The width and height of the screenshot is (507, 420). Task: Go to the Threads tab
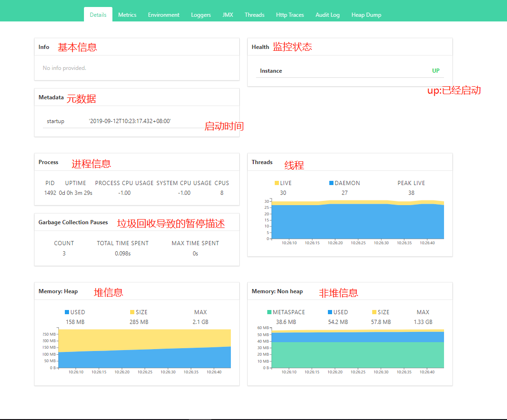[x=255, y=15]
